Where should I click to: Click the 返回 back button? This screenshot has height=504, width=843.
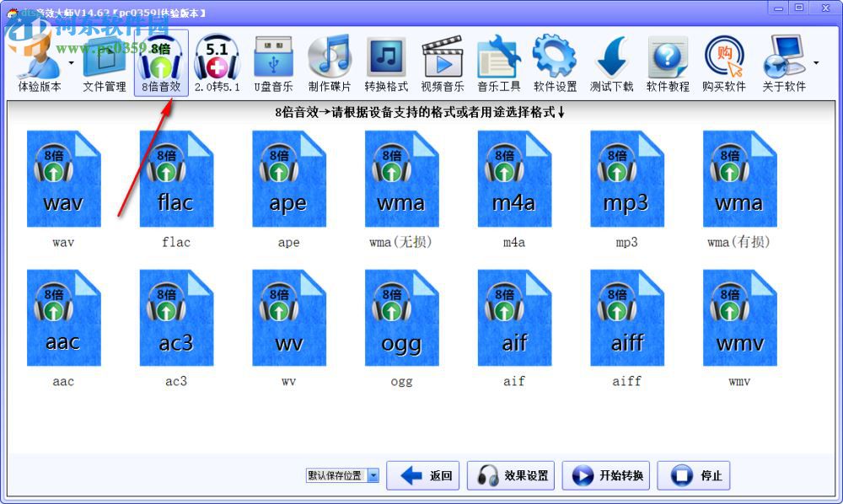tap(422, 475)
